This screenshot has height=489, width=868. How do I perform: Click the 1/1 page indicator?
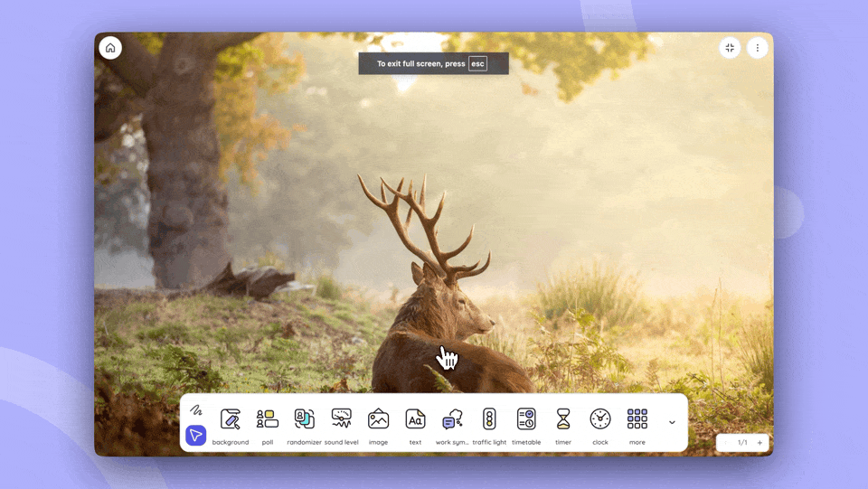click(x=742, y=443)
